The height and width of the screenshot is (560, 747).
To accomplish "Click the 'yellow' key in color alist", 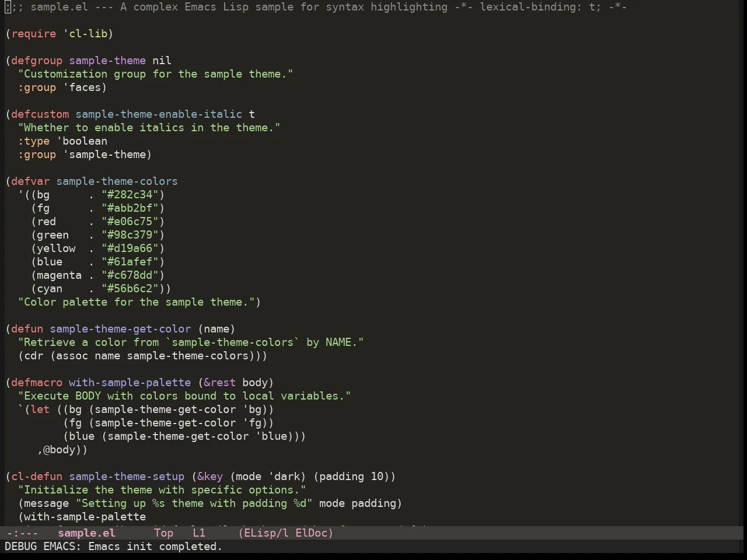I will click(x=57, y=249).
